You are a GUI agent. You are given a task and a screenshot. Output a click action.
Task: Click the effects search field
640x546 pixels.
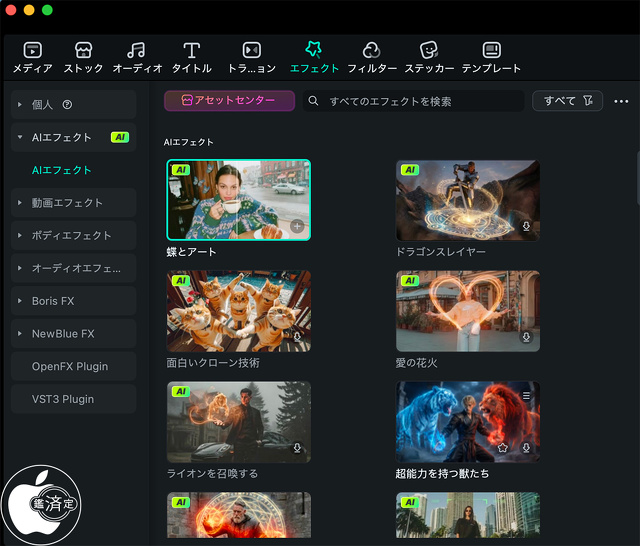[413, 101]
